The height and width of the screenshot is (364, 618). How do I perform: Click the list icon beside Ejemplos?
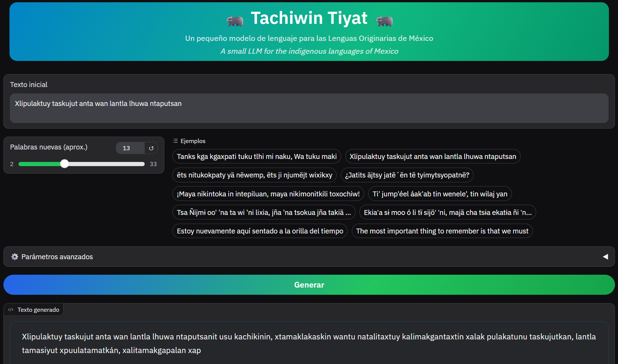pyautogui.click(x=175, y=141)
